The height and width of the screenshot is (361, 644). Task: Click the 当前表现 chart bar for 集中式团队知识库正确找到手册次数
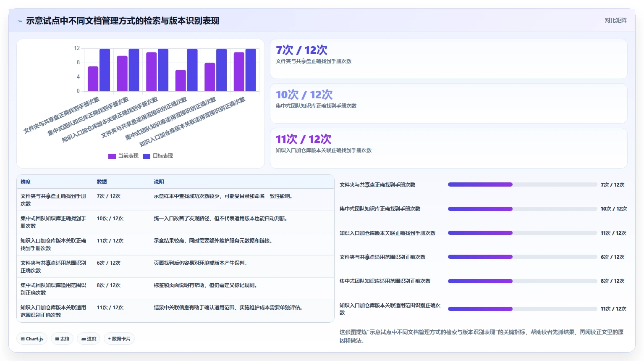pyautogui.click(x=122, y=74)
